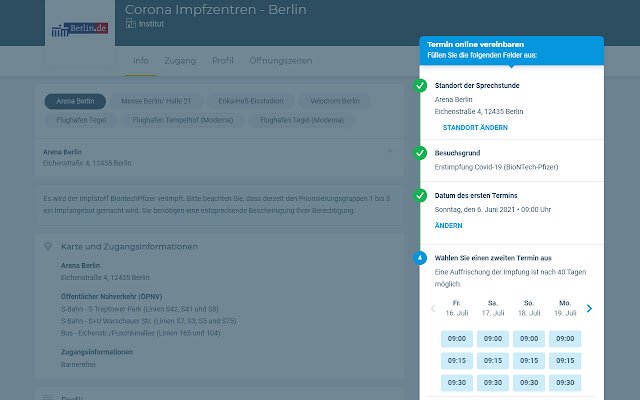Book 09:30 on Fr. 16. Juli
This screenshot has width=640, height=400.
click(x=457, y=383)
